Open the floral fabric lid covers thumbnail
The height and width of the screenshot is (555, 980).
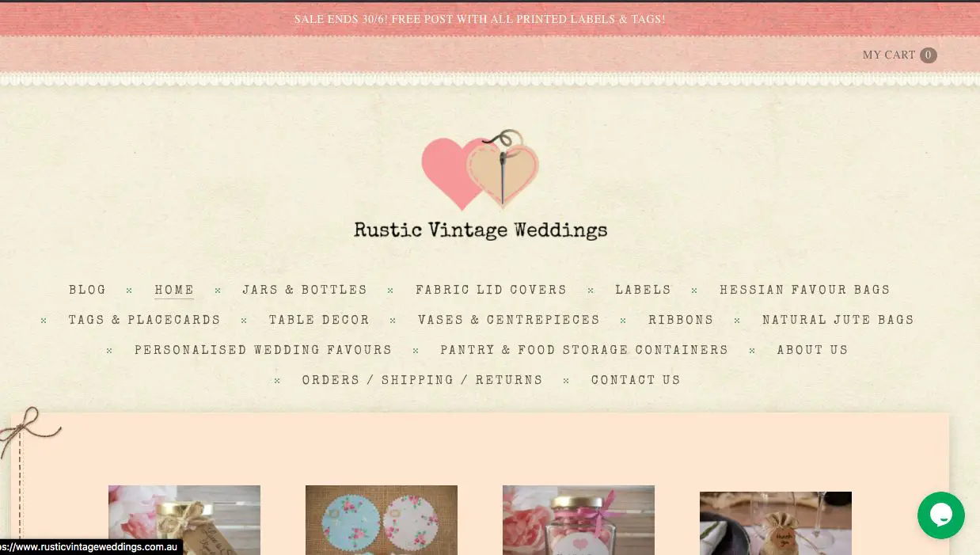(x=382, y=520)
